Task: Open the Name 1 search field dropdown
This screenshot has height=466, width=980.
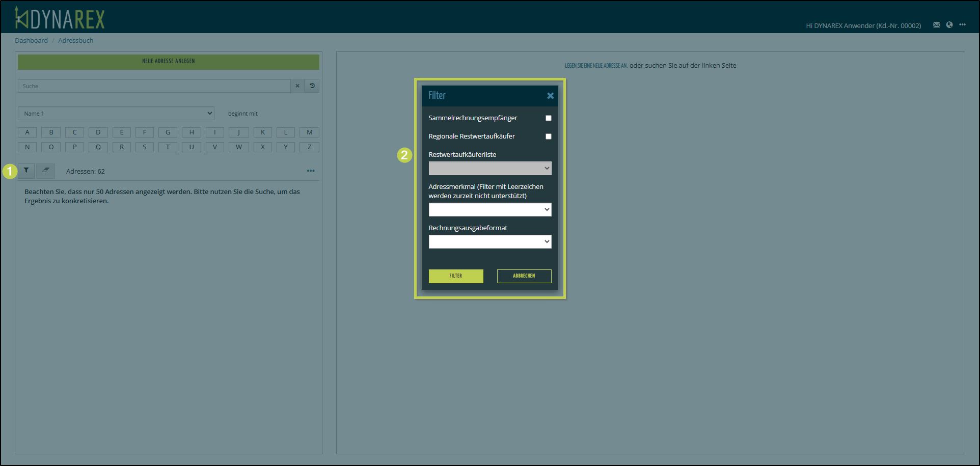Action: click(x=116, y=114)
